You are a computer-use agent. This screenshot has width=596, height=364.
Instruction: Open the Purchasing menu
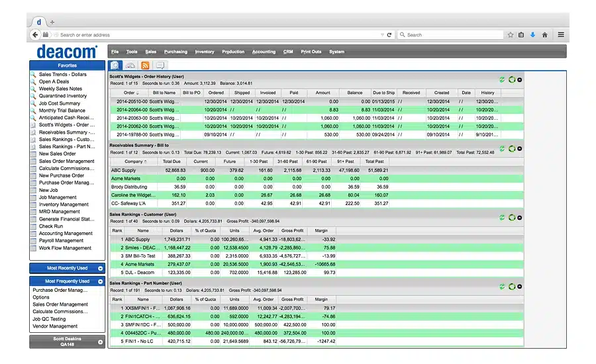tap(175, 52)
